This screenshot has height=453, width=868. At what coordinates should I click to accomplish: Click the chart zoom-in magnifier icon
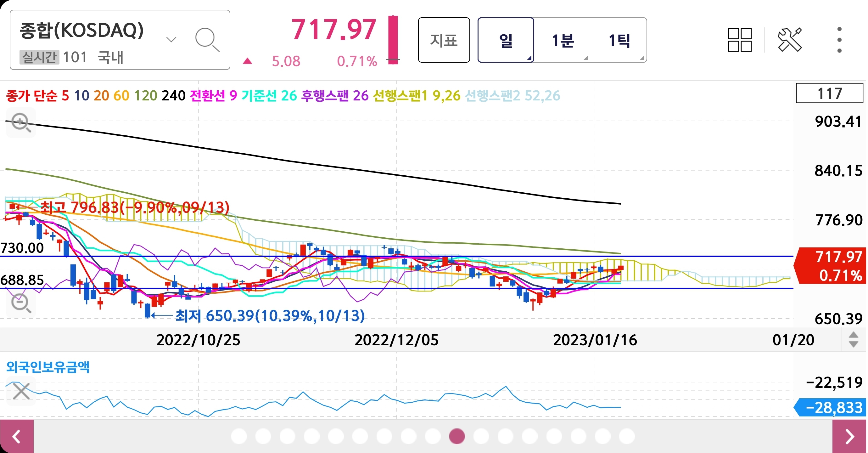(x=21, y=122)
